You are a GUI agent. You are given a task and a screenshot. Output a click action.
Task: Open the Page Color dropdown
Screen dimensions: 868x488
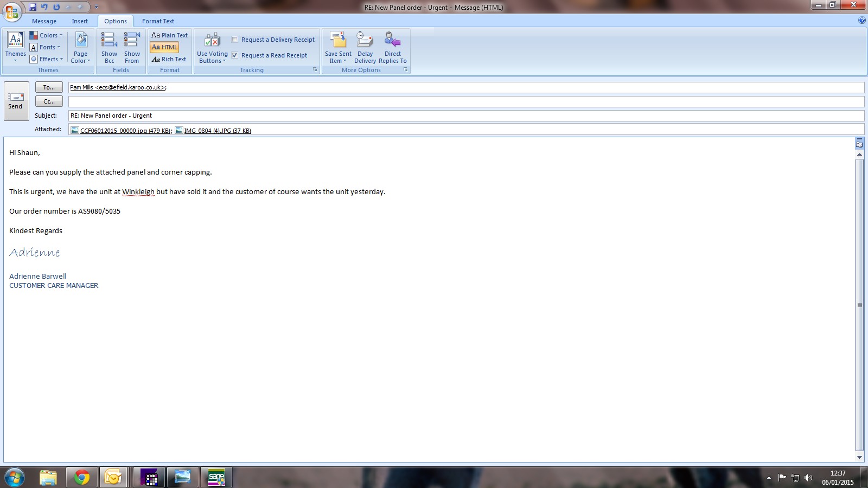[80, 48]
